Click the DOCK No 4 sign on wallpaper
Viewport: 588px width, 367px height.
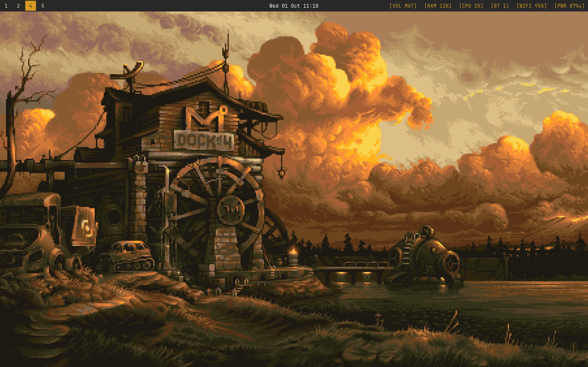pos(204,140)
